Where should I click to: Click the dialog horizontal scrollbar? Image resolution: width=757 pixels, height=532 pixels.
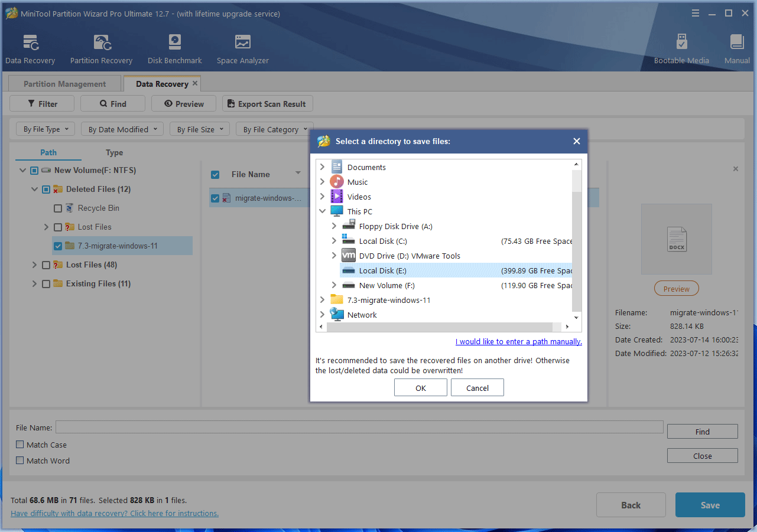tap(444, 327)
